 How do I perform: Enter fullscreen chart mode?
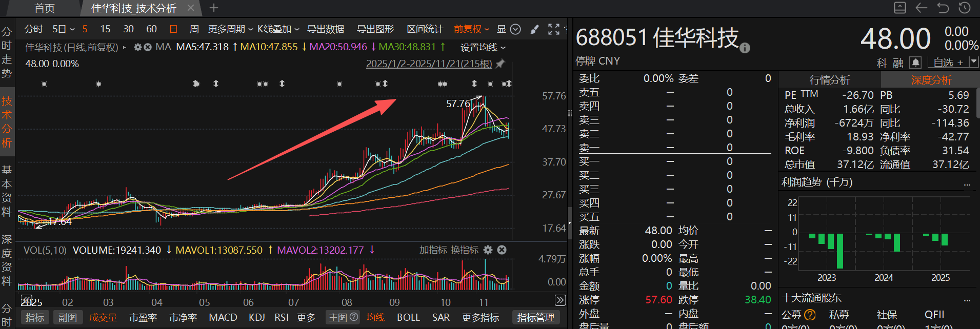553,29
